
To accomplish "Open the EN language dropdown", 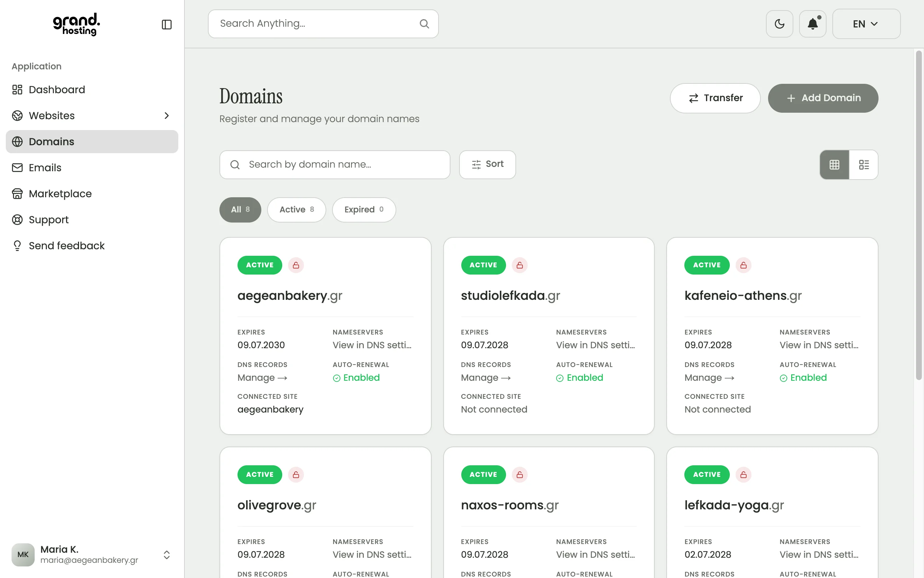I will (866, 24).
